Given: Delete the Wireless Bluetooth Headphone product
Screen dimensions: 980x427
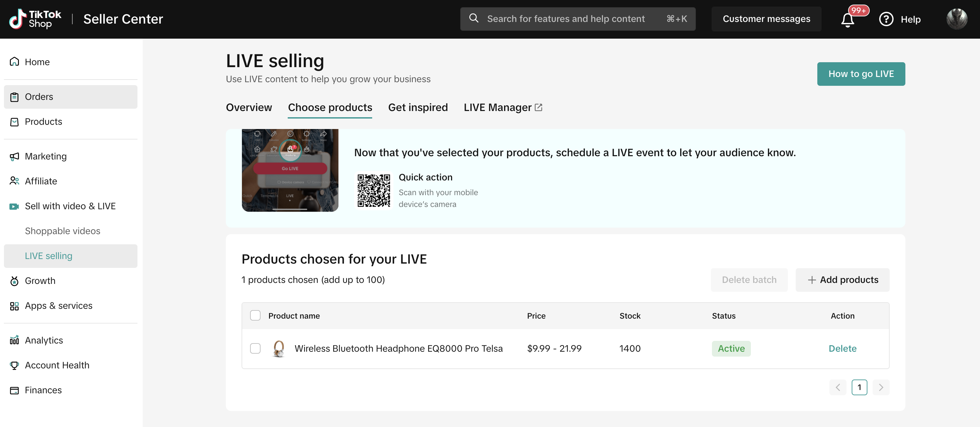Looking at the screenshot, I should [x=842, y=348].
